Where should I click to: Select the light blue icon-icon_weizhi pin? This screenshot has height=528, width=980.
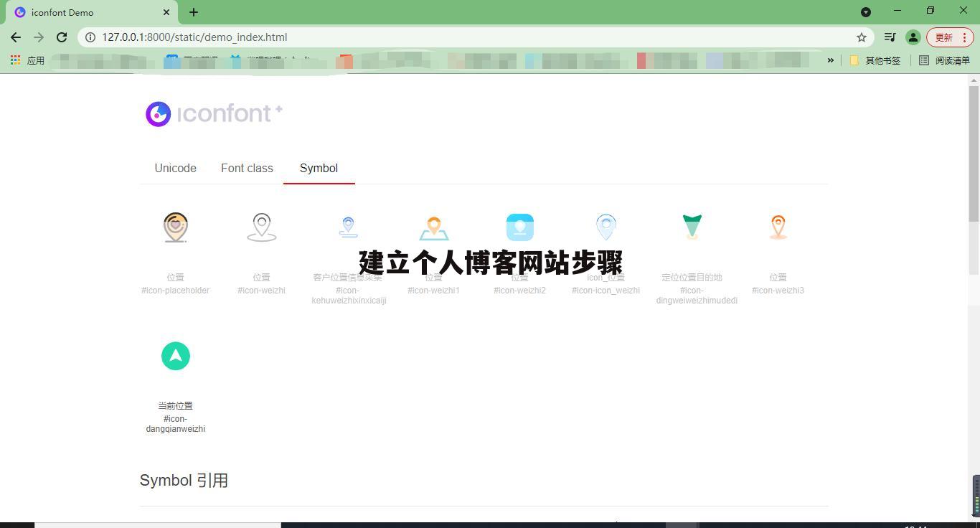coord(606,227)
